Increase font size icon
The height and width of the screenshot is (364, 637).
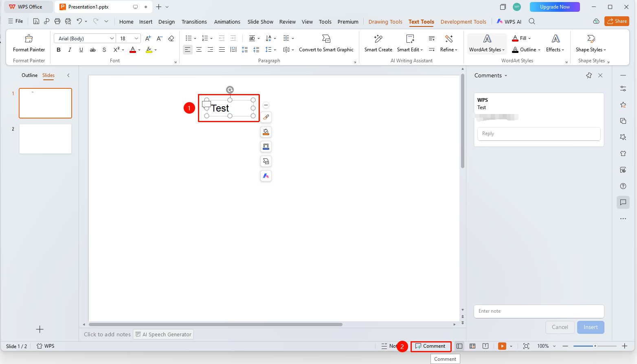[x=148, y=38]
